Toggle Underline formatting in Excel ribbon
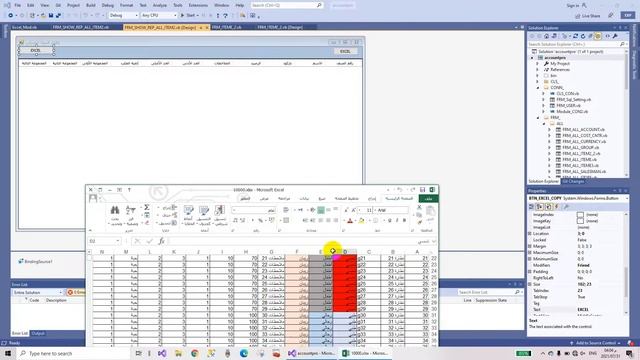 390,220
